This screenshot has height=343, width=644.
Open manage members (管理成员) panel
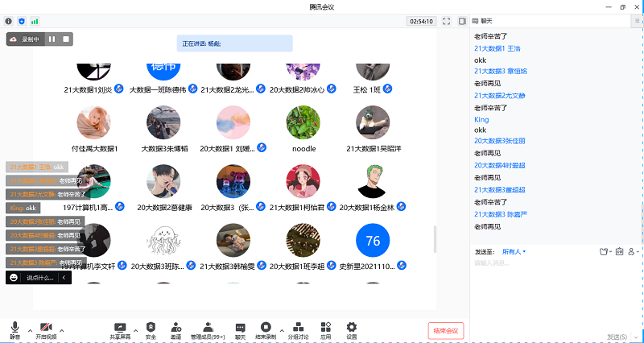[207, 329]
